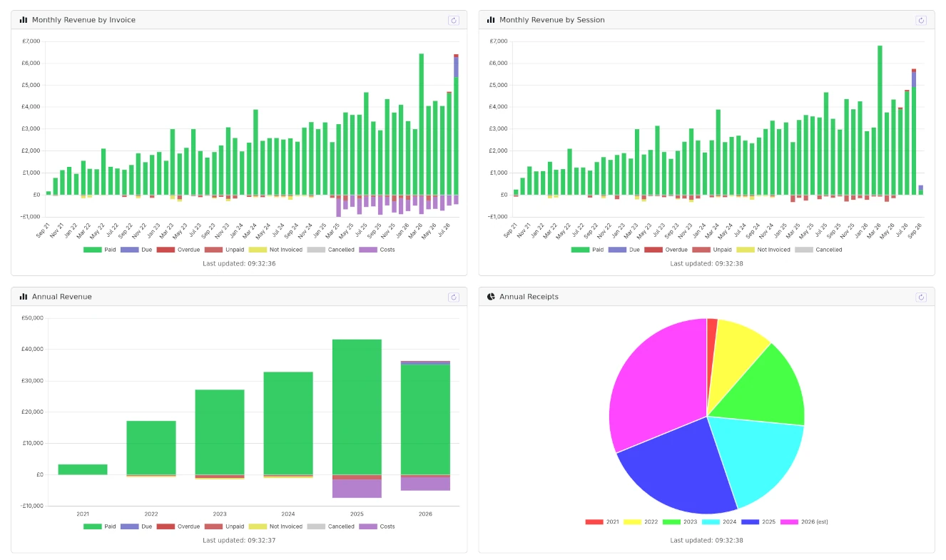Toggle 2026 (est) legend swatch in Annual Receipts

(x=790, y=522)
